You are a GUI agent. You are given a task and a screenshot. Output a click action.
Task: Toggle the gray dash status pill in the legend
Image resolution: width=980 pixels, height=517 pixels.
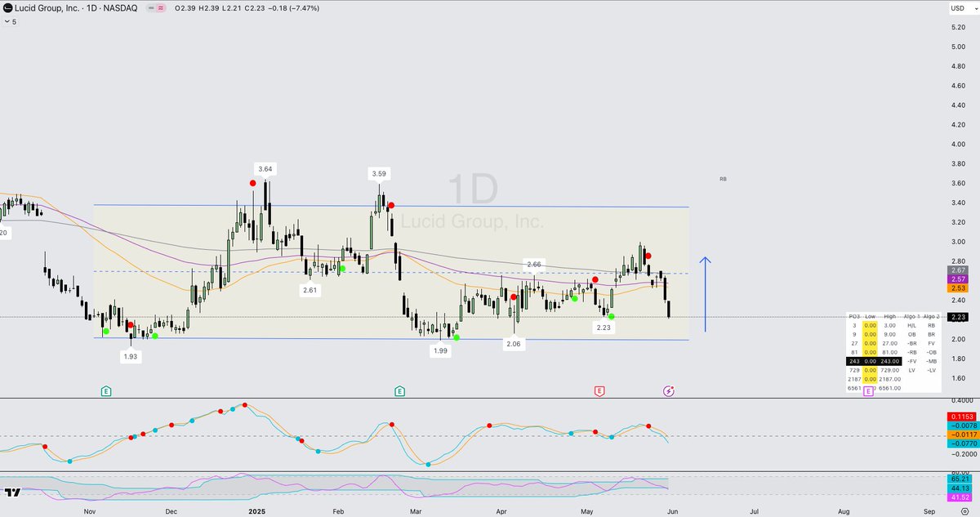(x=152, y=8)
